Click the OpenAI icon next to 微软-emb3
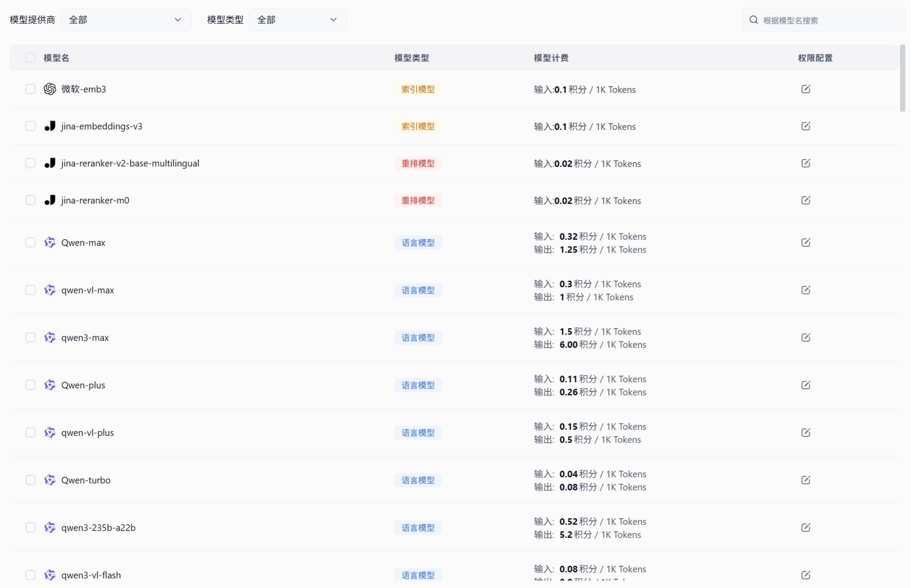The width and height of the screenshot is (911, 588). click(50, 89)
